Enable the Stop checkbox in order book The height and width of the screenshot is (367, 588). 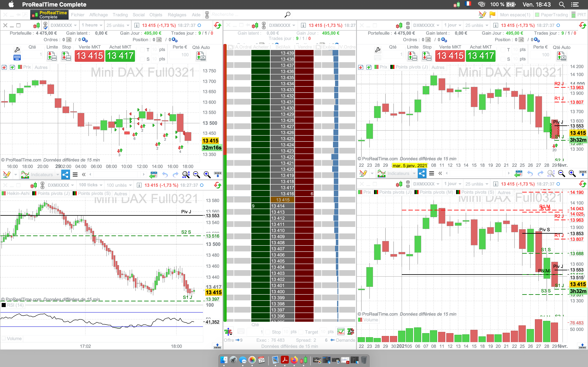[x=268, y=332]
